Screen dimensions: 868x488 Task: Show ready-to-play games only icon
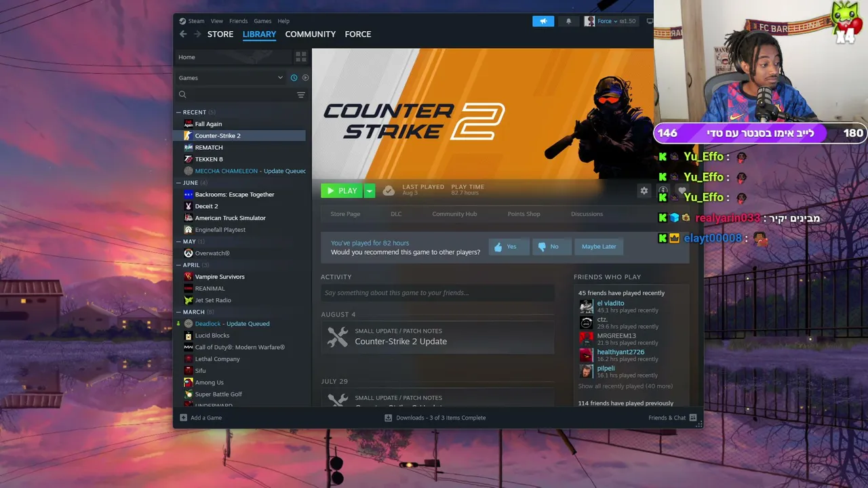tap(305, 78)
